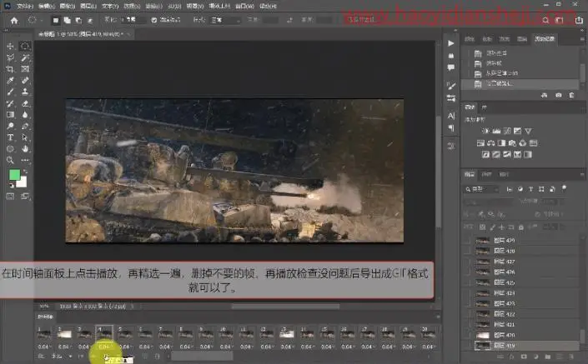Toggle visibility of layer 图层 427
The height and width of the screenshot is (364, 588).
point(468,262)
